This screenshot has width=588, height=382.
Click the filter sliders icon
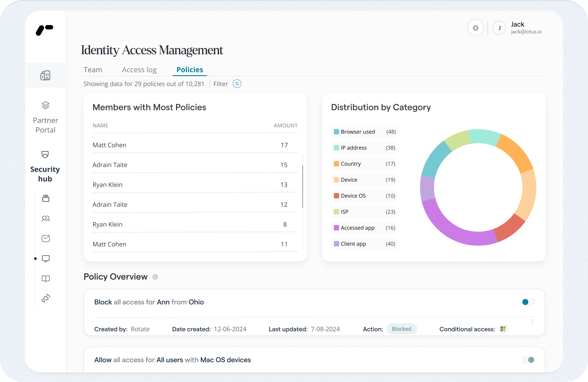coord(237,84)
